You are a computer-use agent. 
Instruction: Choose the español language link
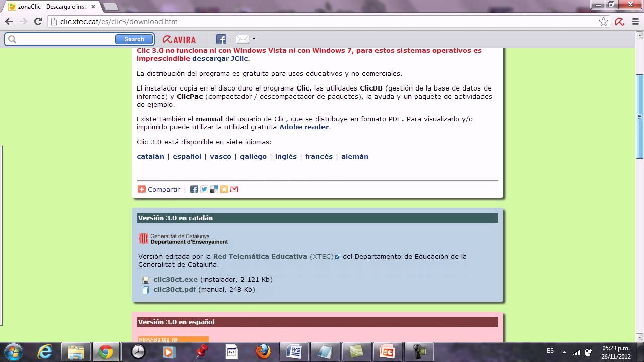point(187,156)
